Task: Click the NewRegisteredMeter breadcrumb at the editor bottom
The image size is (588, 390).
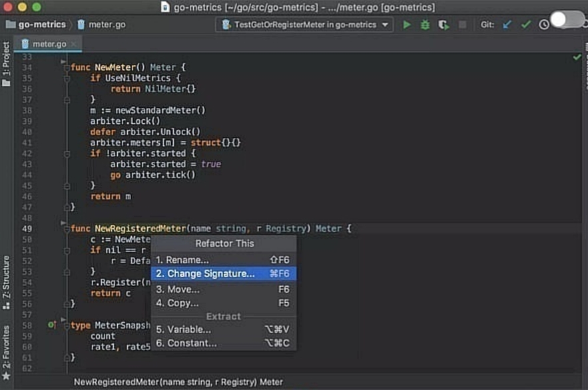Action: [x=178, y=382]
